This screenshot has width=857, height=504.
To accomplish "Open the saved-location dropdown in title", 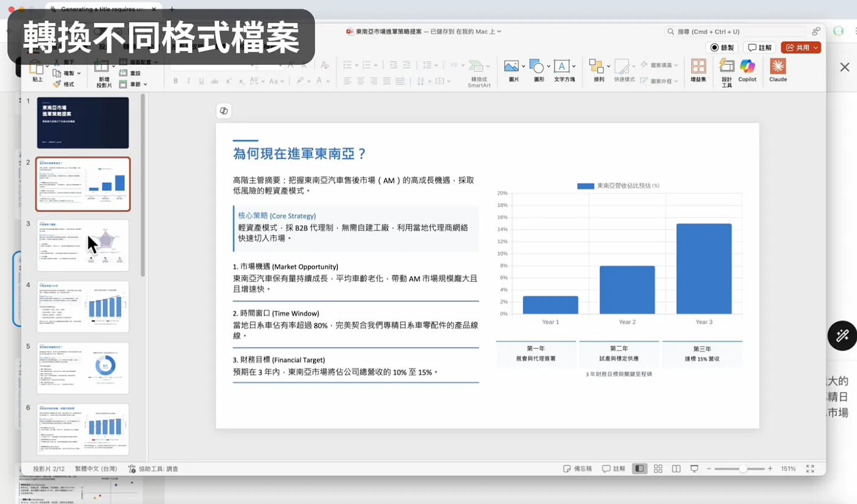I will click(x=500, y=31).
